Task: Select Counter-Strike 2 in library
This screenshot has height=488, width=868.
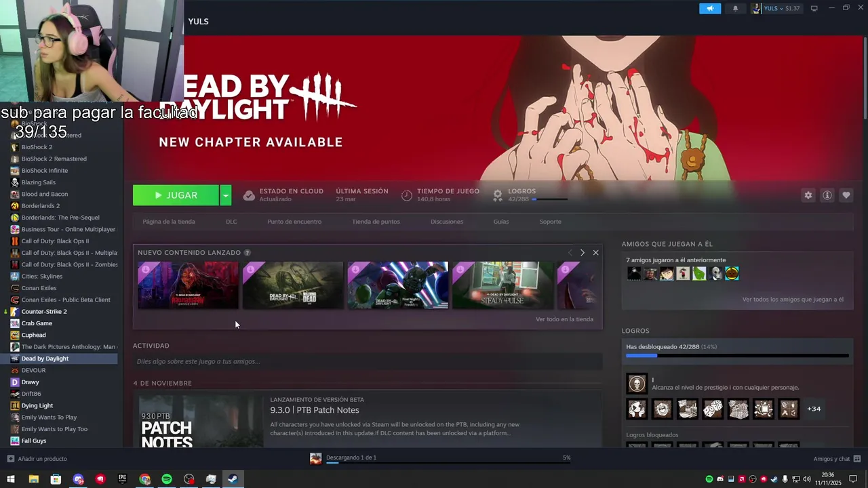Action: 44,312
